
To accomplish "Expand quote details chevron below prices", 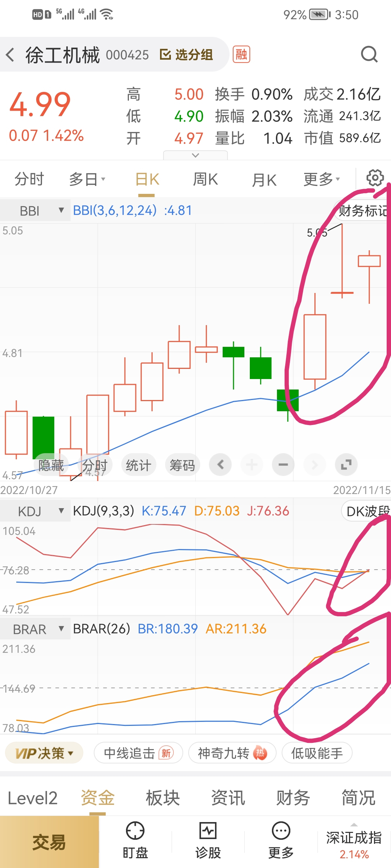I will [195, 155].
